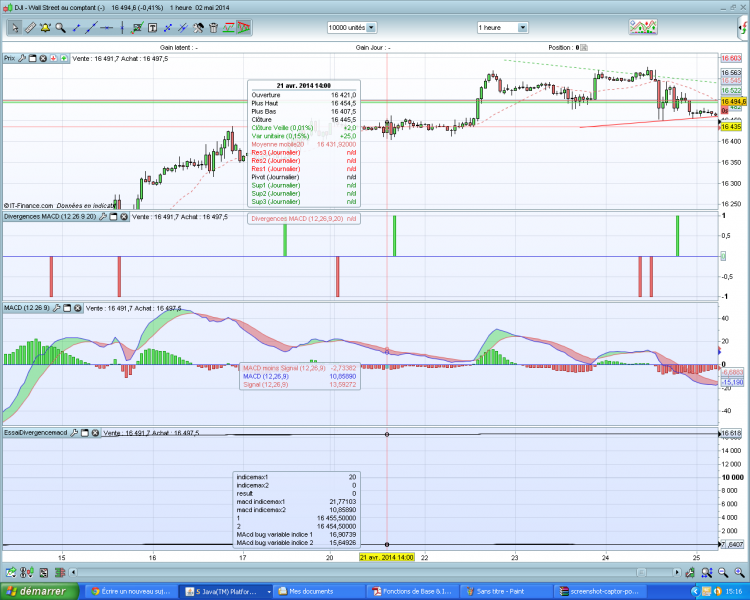Open the Prix panel wrench settings
The height and width of the screenshot is (600, 750).
(22, 58)
